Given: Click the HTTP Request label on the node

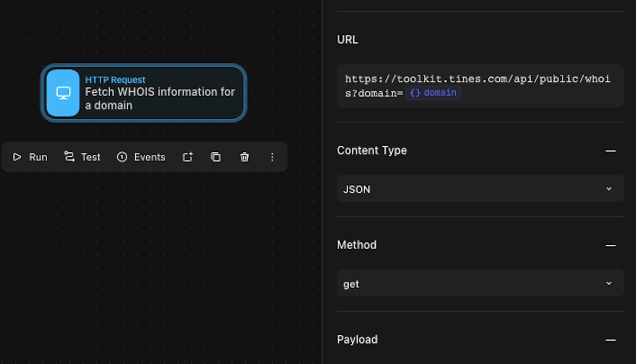Looking at the screenshot, I should [x=115, y=80].
